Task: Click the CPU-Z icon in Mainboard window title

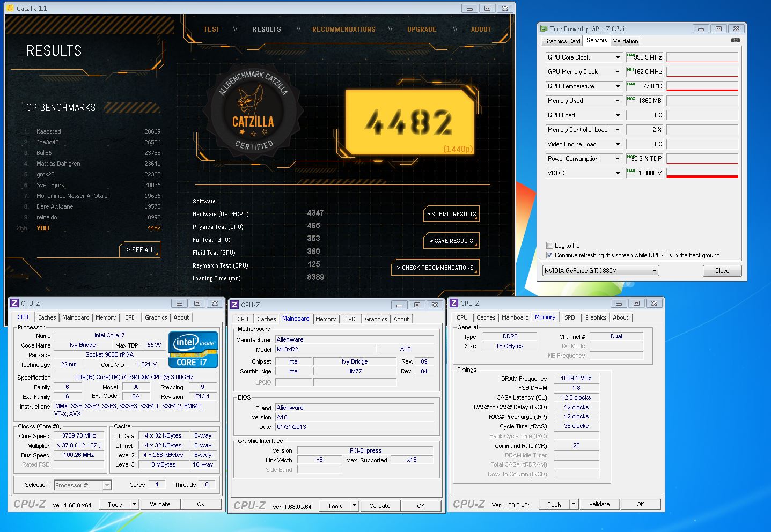Action: coord(234,305)
